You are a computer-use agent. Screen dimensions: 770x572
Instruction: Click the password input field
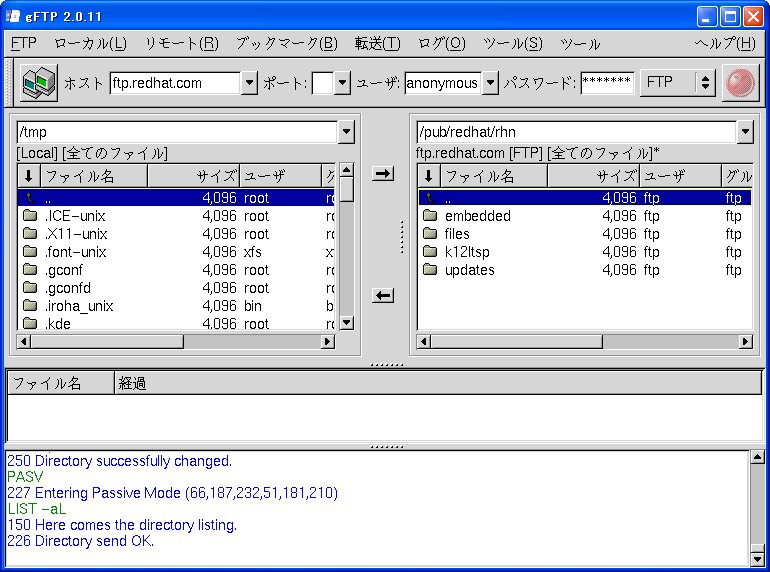[607, 83]
